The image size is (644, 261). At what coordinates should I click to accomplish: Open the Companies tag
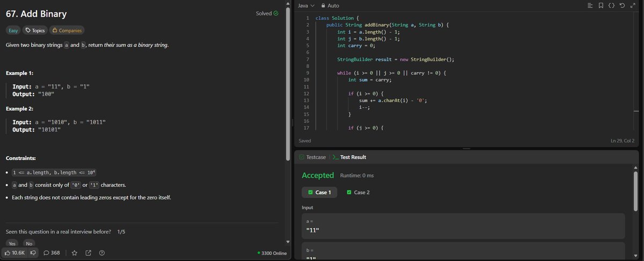[67, 31]
